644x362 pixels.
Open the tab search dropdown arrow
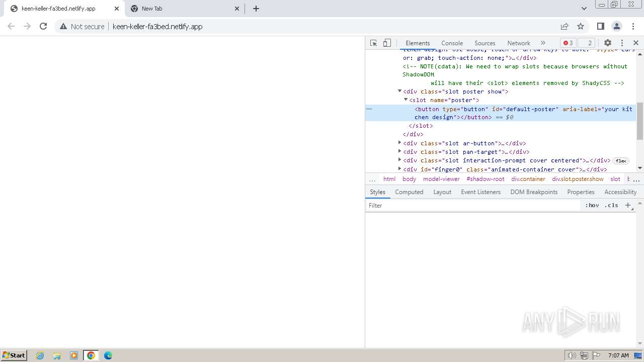click(584, 9)
